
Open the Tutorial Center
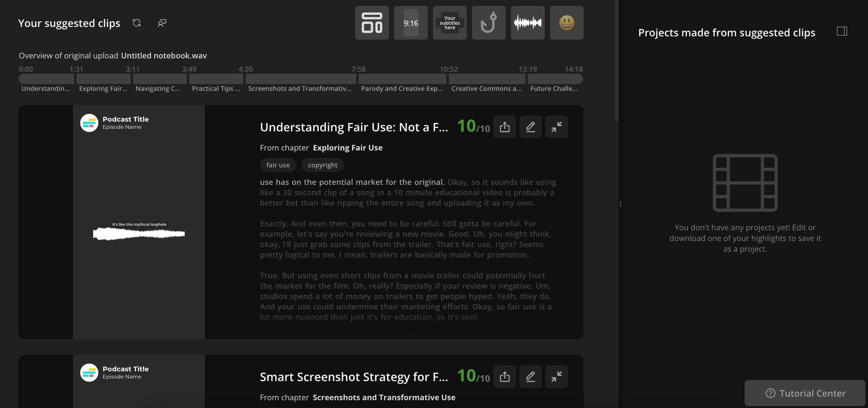tap(805, 393)
